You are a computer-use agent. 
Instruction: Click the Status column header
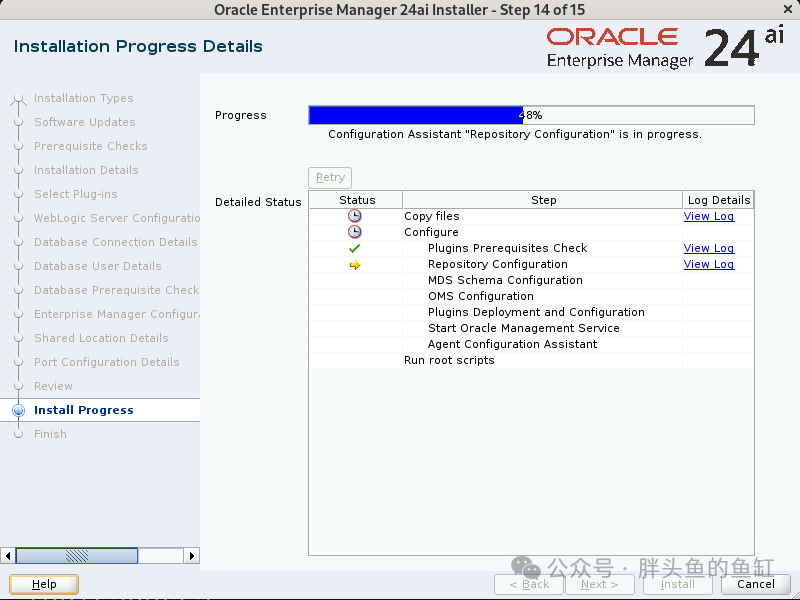pos(357,200)
